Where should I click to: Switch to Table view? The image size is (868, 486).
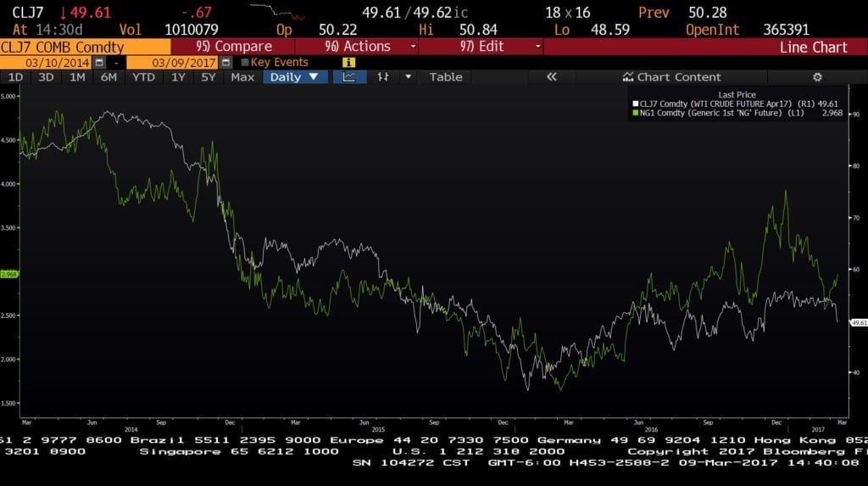446,77
